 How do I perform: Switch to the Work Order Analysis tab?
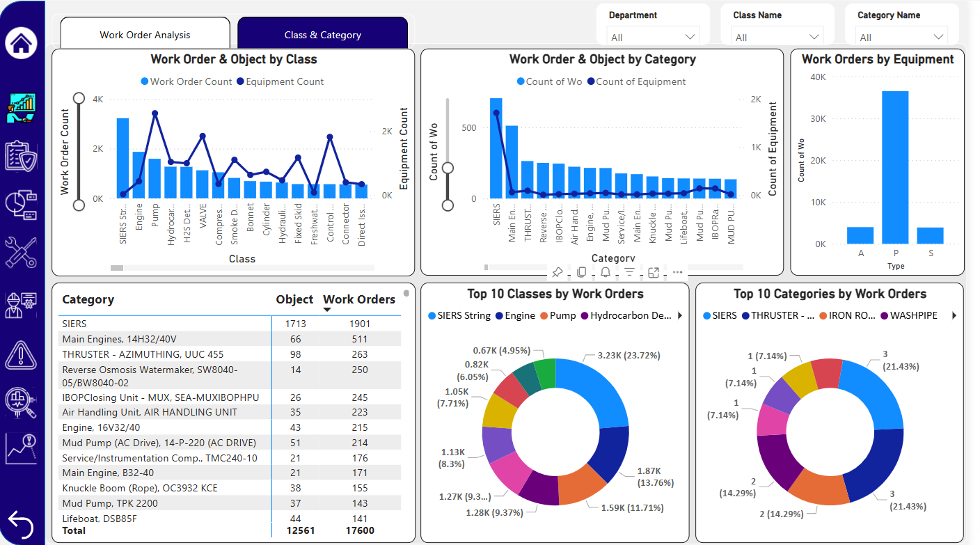pos(144,33)
